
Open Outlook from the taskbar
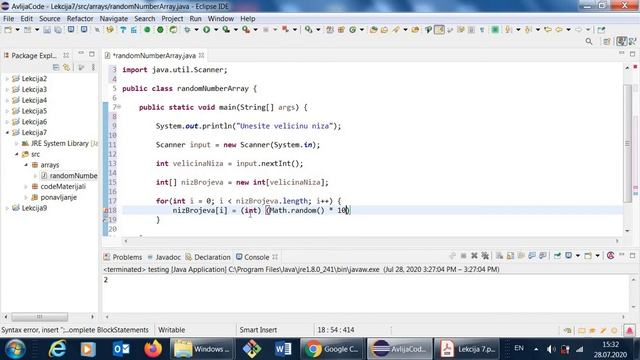[121, 349]
